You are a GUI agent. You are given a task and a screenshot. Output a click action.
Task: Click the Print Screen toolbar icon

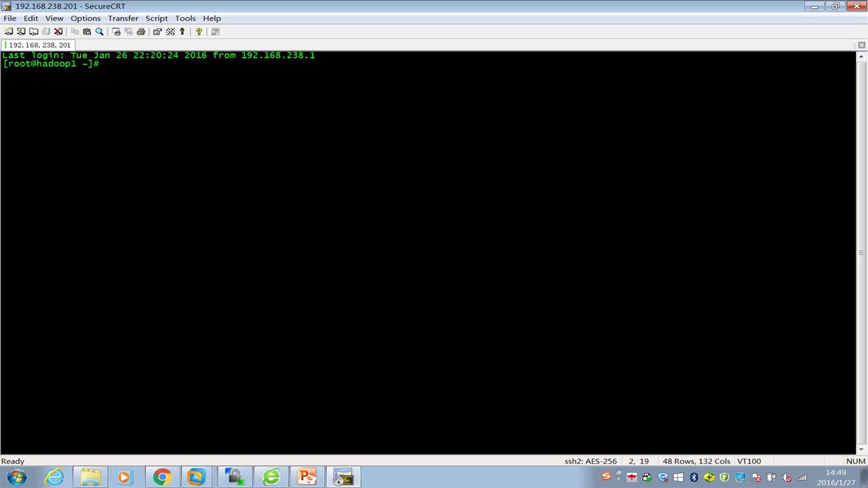116,31
